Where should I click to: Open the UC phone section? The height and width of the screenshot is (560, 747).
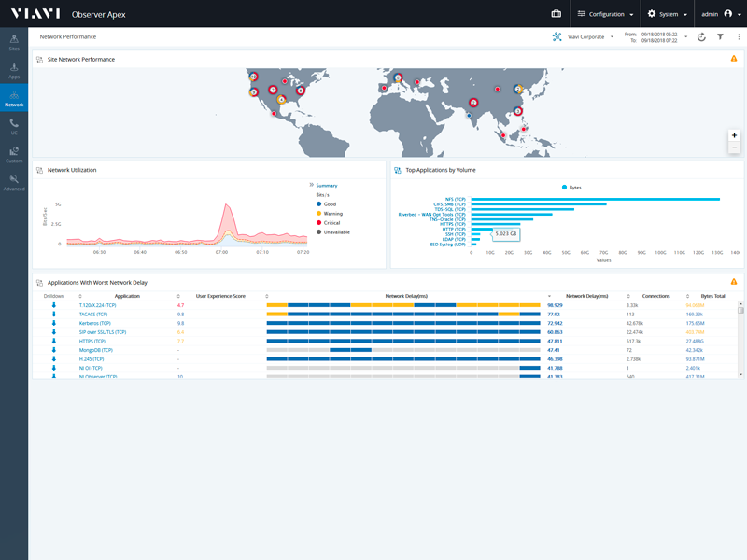coord(14,126)
